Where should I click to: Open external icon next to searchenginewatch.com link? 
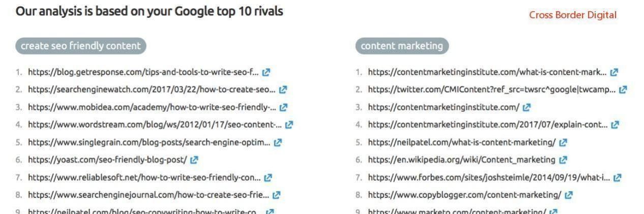tap(283, 90)
